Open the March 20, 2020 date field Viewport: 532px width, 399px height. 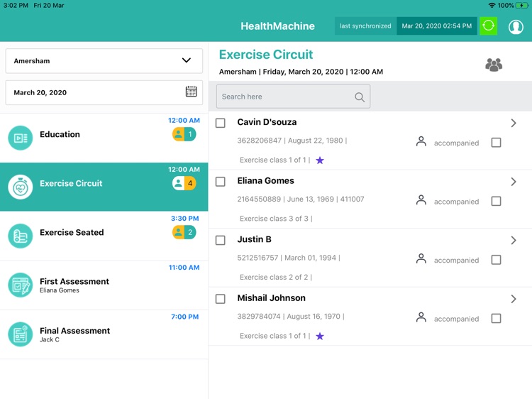104,92
